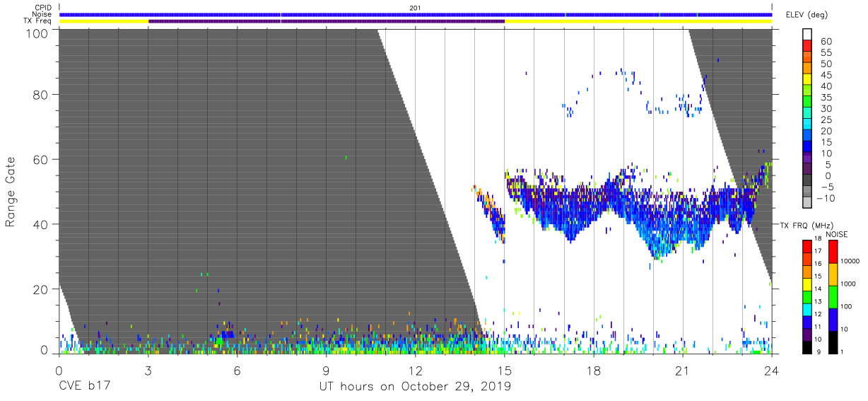Image resolution: width=868 pixels, height=401 pixels.
Task: Click the ELEV color bar label "30"
Action: click(827, 108)
